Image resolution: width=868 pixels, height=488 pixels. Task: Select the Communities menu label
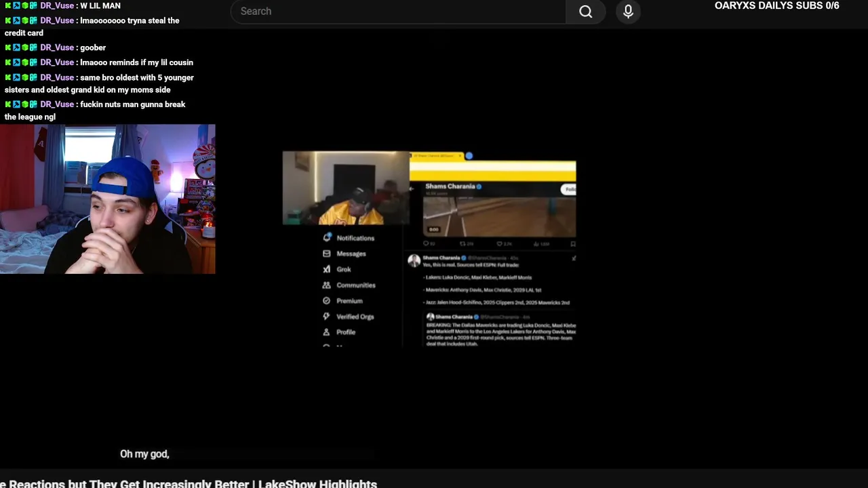click(356, 285)
